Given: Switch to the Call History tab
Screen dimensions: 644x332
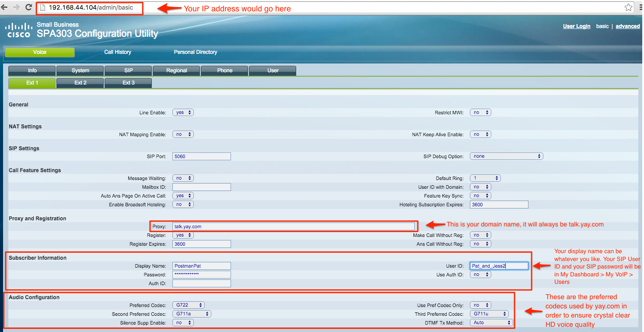Looking at the screenshot, I should point(118,52).
